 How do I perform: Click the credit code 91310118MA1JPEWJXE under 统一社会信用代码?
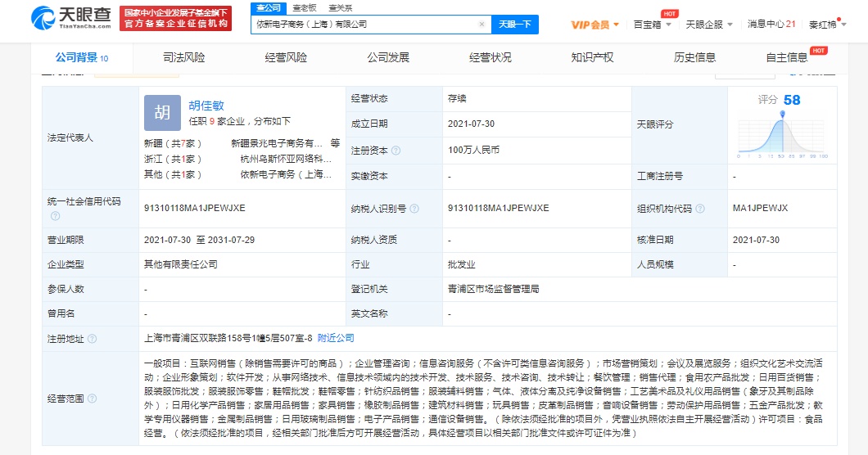click(x=194, y=208)
